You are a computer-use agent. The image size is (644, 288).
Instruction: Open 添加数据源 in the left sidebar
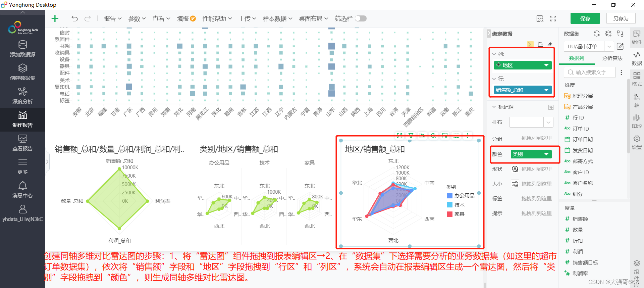click(x=22, y=49)
